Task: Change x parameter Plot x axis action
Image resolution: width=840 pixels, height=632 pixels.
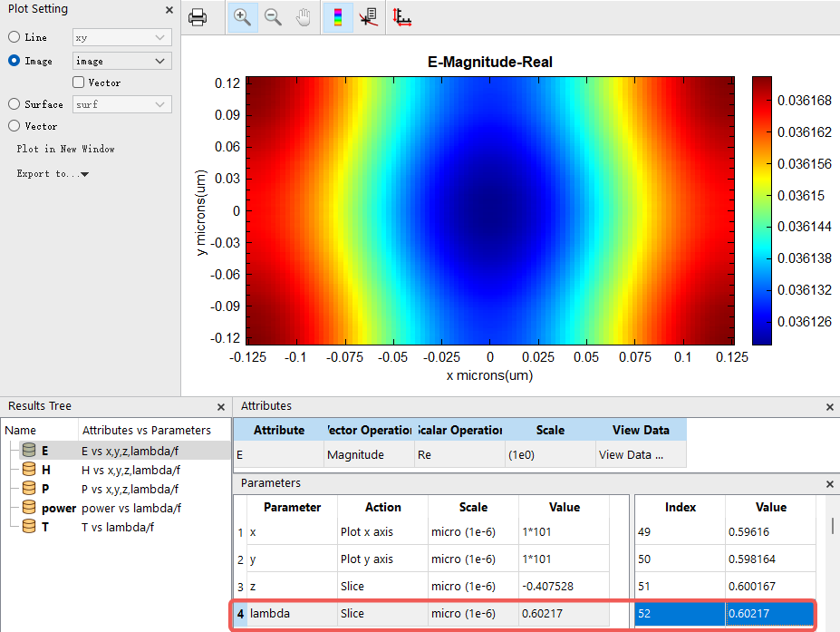Action: pyautogui.click(x=383, y=531)
